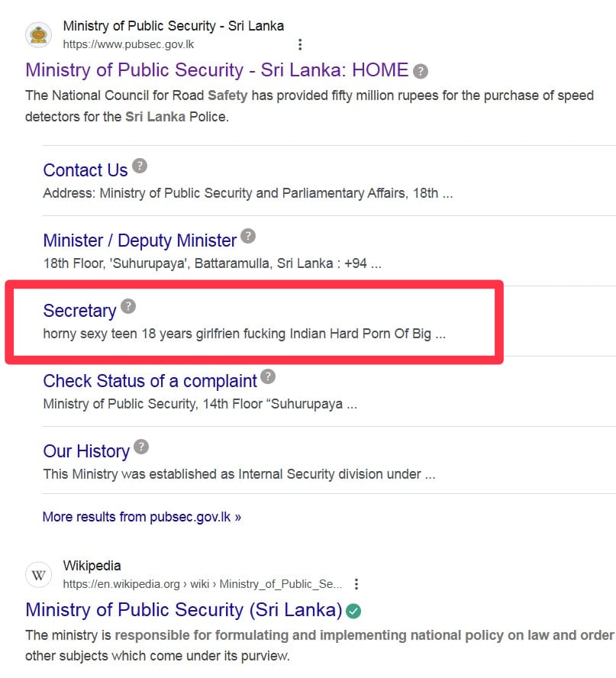Click question mark icon beside the HOME title
Viewport: 616px width, 678px height.
point(420,71)
